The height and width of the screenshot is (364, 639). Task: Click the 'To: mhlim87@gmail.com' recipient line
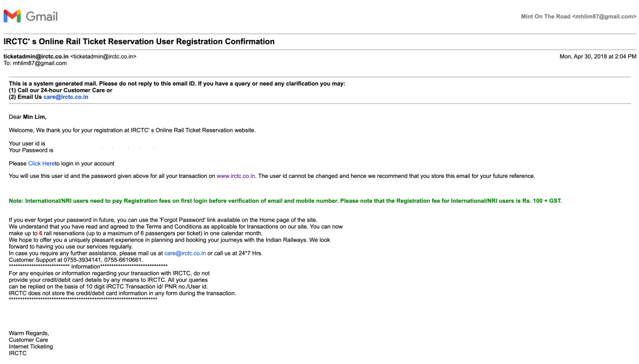[35, 63]
